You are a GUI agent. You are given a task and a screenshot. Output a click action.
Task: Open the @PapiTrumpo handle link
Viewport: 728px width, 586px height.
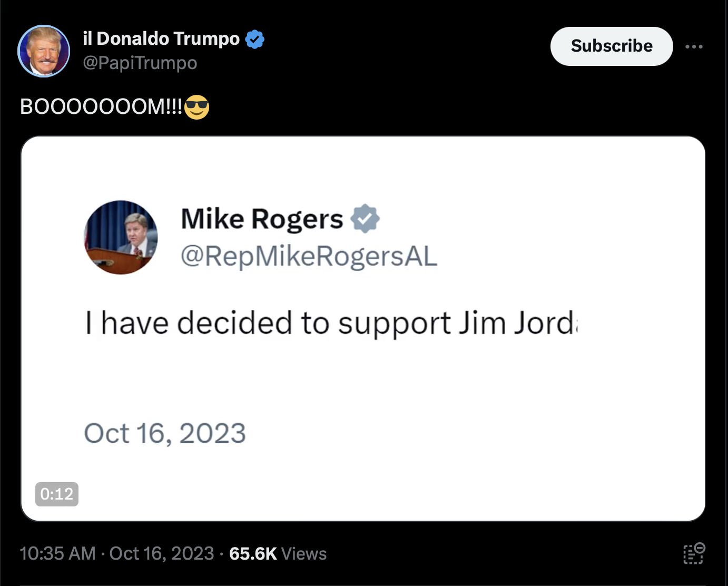pos(140,63)
